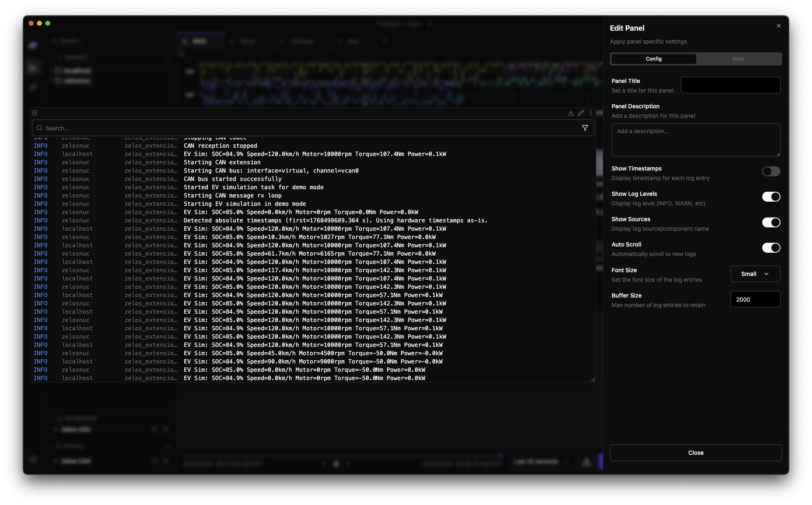
Task: Click the resize handle at the log panel corner
Action: coord(593,379)
